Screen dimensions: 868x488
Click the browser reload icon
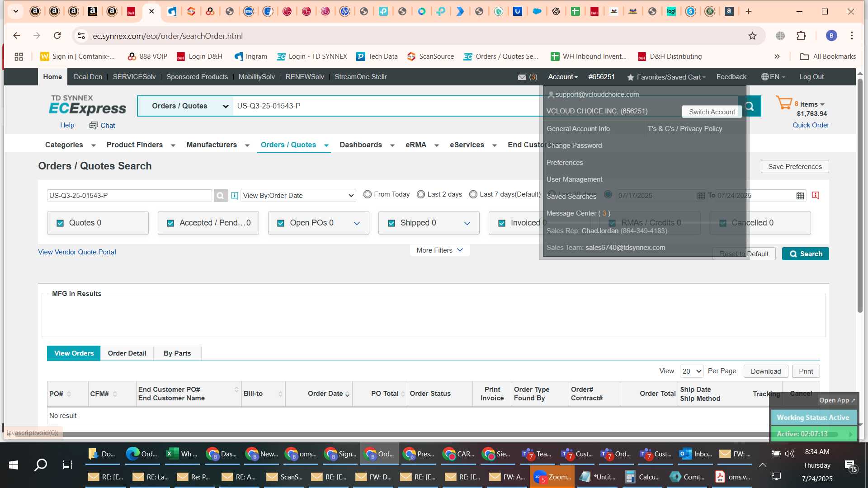pos(57,36)
